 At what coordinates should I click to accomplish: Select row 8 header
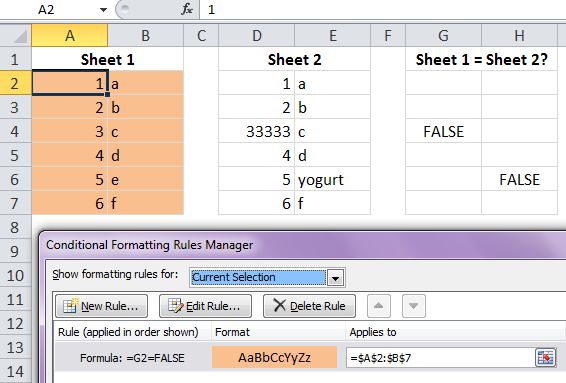click(x=16, y=227)
